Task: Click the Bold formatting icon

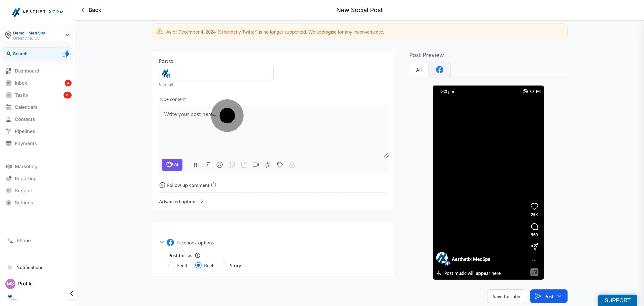Action: [x=195, y=165]
